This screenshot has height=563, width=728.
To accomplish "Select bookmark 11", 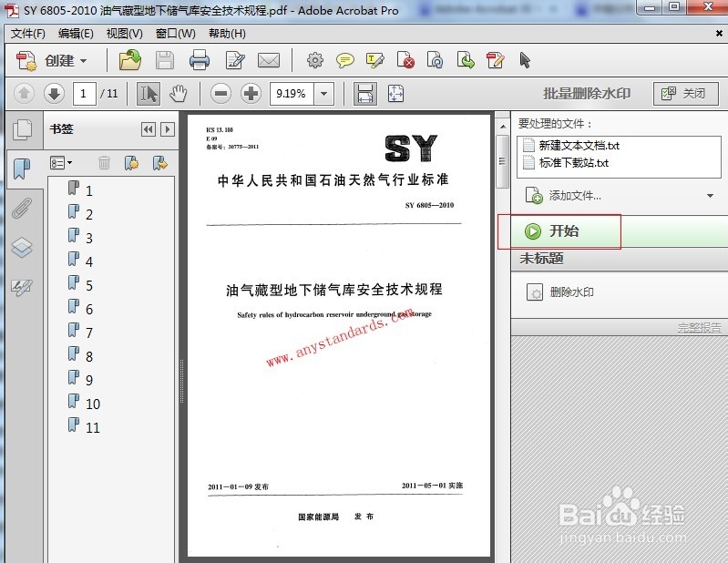I will [x=84, y=426].
